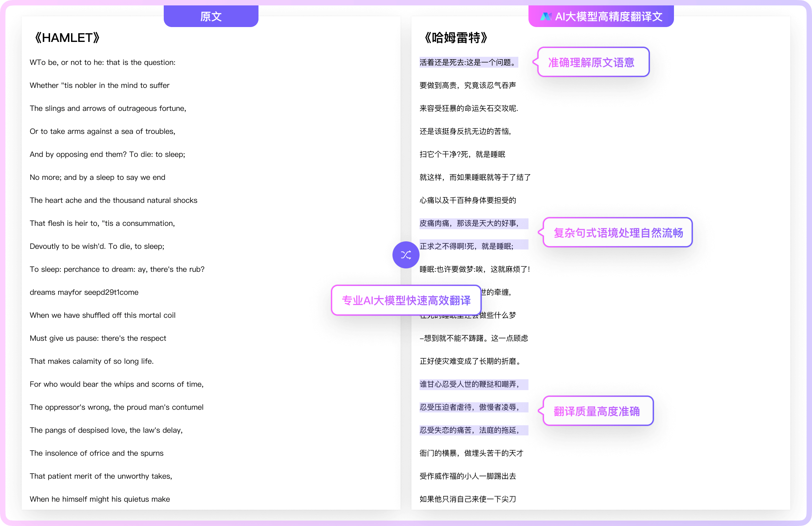Click translated line 还是该挺身反抗无边的苦恼
The width and height of the screenshot is (812, 526).
[465, 131]
